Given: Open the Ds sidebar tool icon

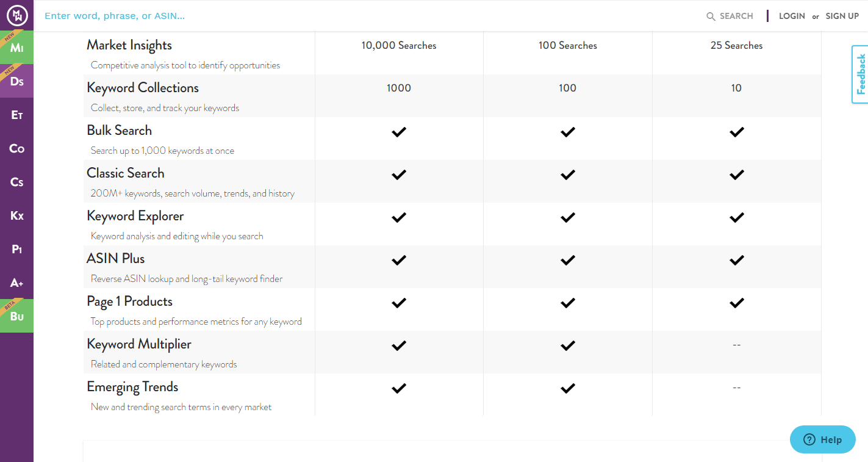Looking at the screenshot, I should click(16, 81).
